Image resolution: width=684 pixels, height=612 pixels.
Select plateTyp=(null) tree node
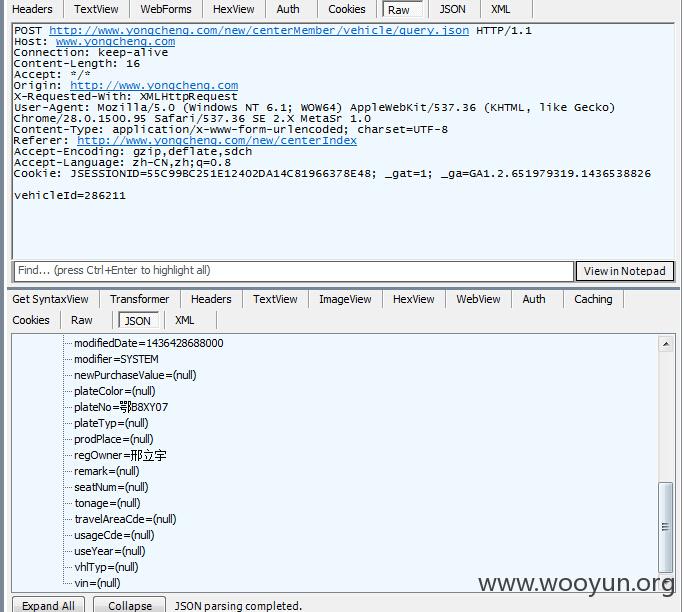111,423
